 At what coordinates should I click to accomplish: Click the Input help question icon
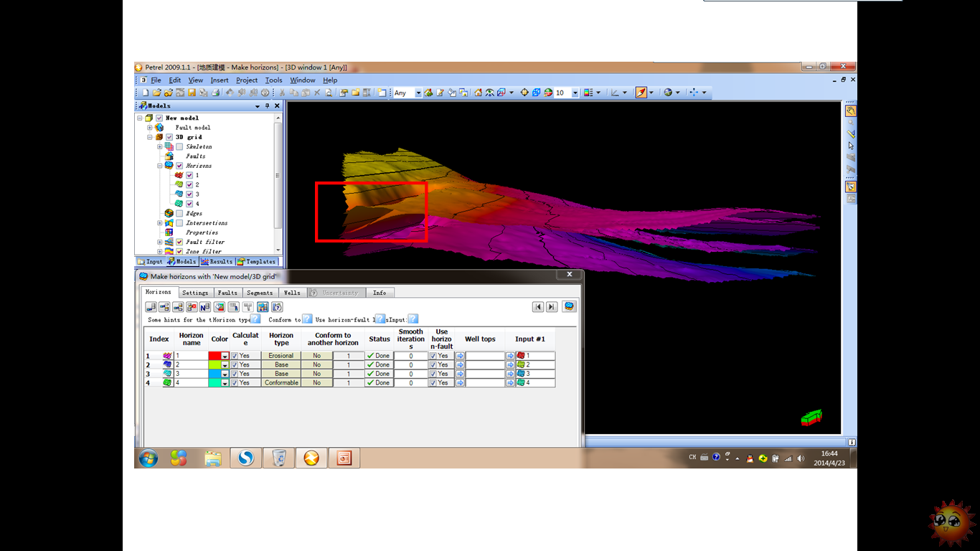pyautogui.click(x=413, y=319)
